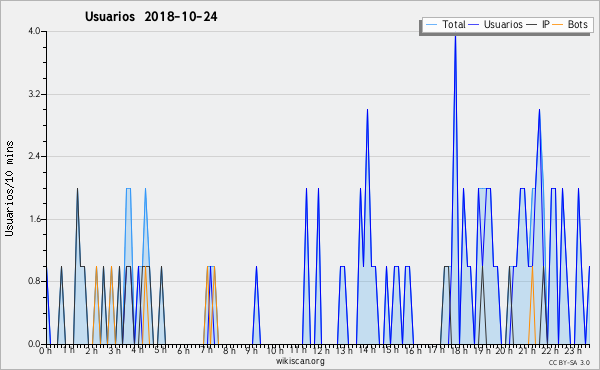Click the y-axis value '4.0'
The width and height of the screenshot is (600, 370).
(x=34, y=31)
